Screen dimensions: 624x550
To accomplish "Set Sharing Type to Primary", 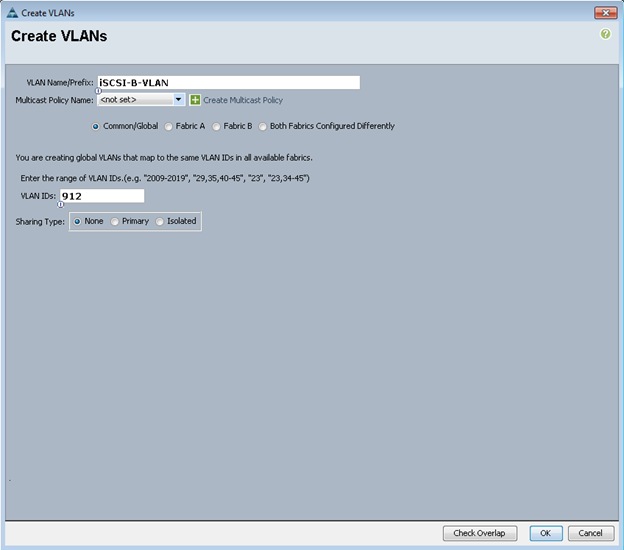I will (115, 222).
